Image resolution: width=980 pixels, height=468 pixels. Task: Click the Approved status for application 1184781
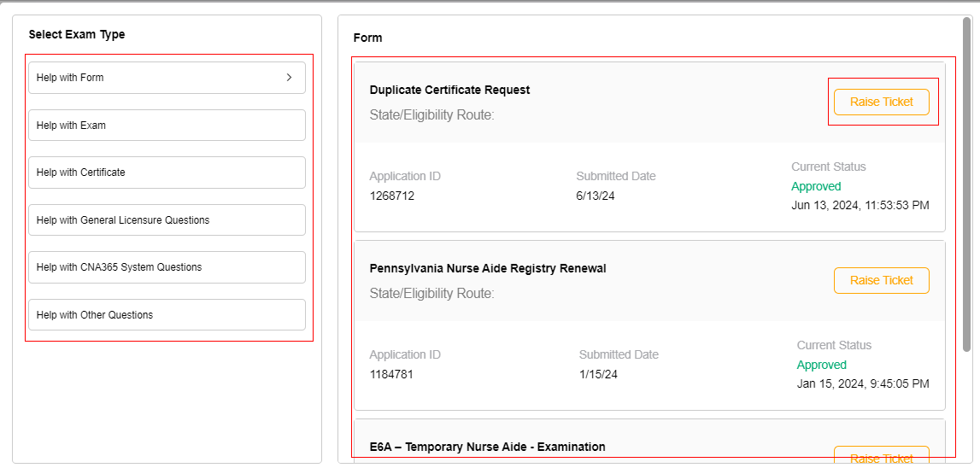[x=821, y=365]
